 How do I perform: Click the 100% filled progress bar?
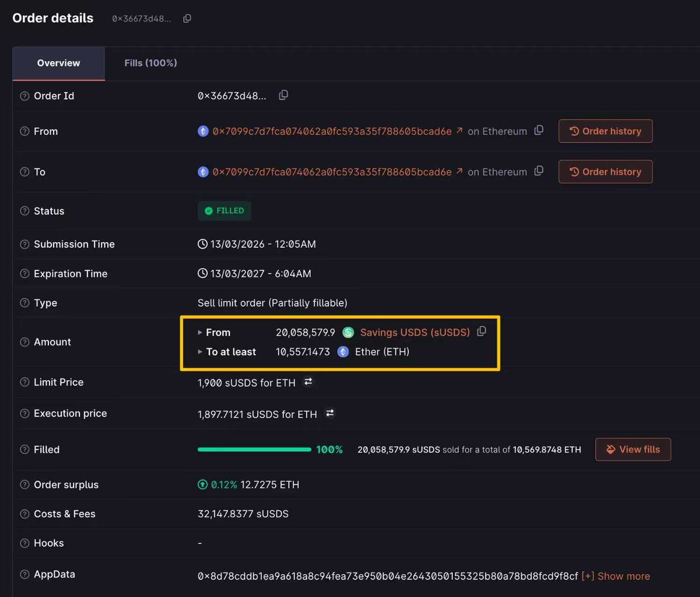point(254,449)
